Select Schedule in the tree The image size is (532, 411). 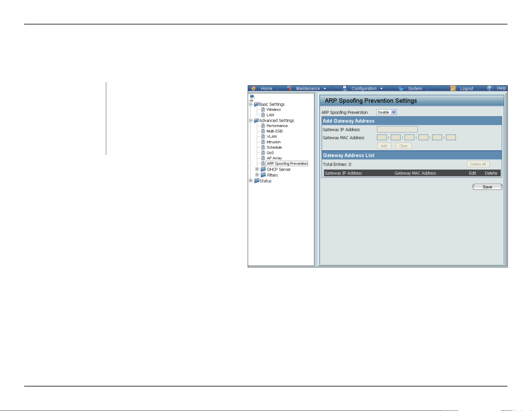[274, 147]
